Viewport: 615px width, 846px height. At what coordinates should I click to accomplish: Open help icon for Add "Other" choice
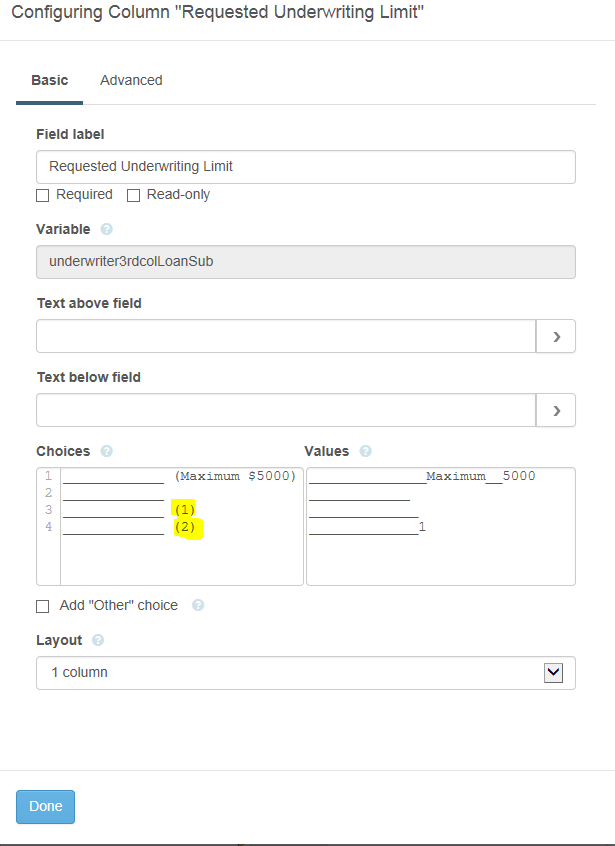pyautogui.click(x=198, y=605)
